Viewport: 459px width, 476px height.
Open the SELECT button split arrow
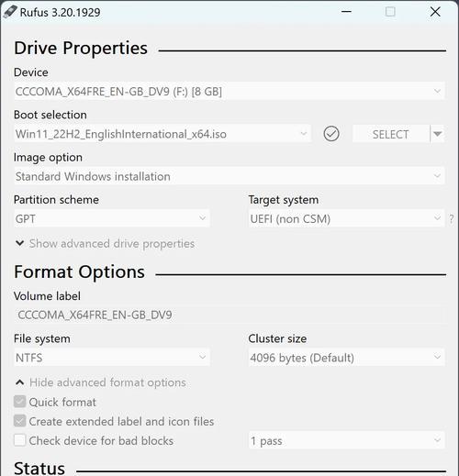tap(438, 134)
